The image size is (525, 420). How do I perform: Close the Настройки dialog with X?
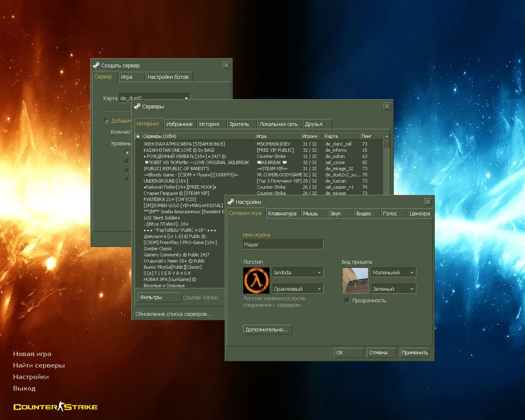(x=428, y=202)
